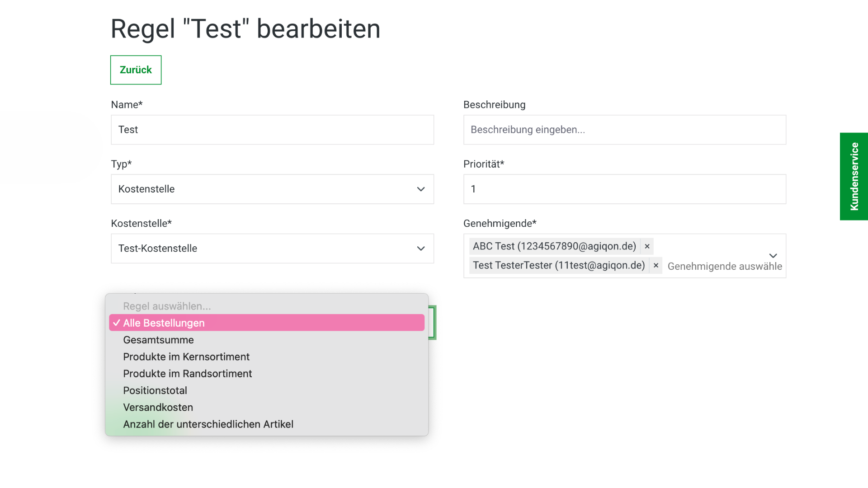The height and width of the screenshot is (488, 868).
Task: Click the Zurück button
Action: coord(136,70)
